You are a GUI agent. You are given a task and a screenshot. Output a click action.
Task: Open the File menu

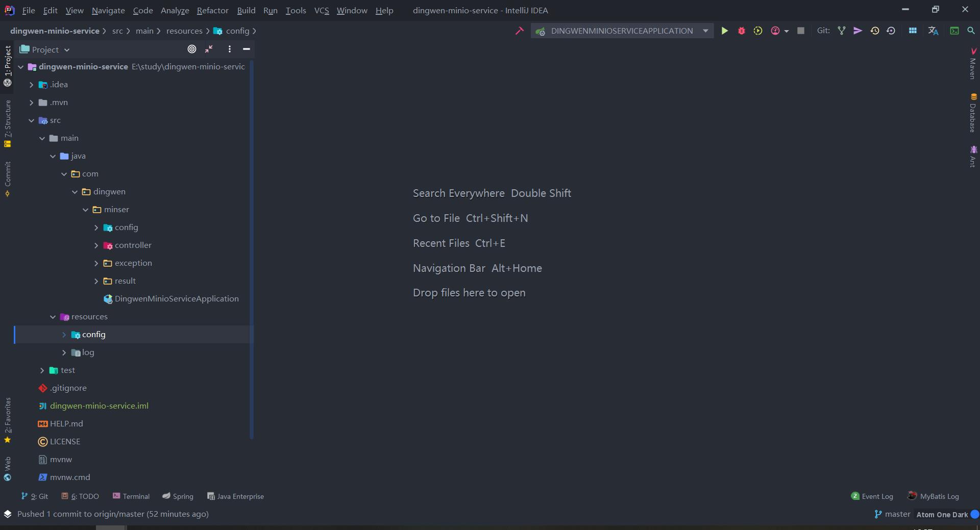click(x=29, y=10)
